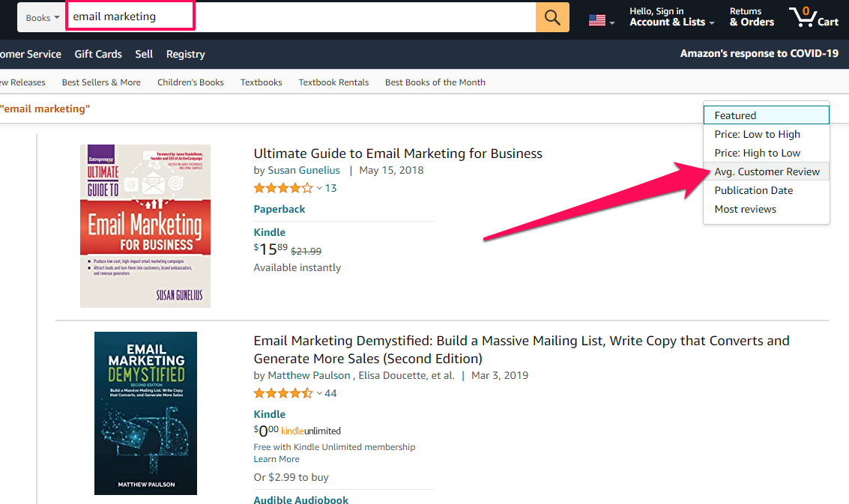The image size is (849, 504).
Task: Click star rating of Ultimate Guide book
Action: click(x=283, y=188)
